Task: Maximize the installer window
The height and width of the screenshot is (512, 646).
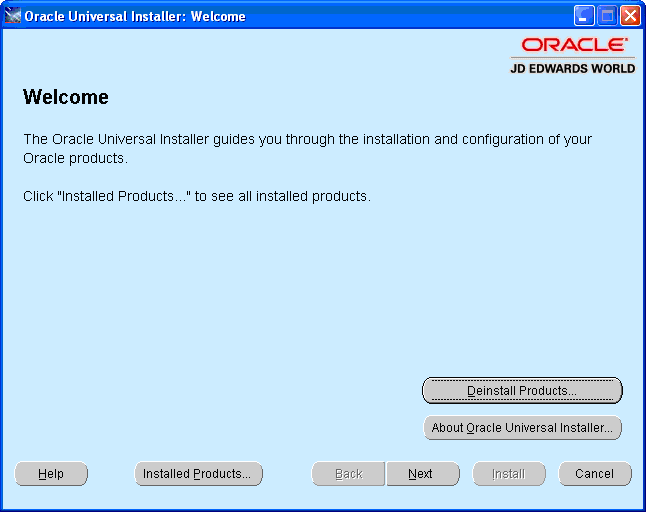Action: pyautogui.click(x=607, y=16)
